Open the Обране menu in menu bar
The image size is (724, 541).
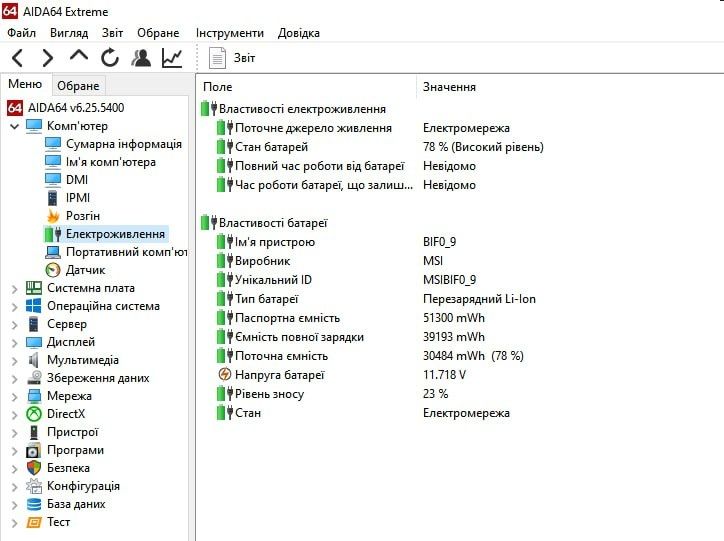[158, 33]
